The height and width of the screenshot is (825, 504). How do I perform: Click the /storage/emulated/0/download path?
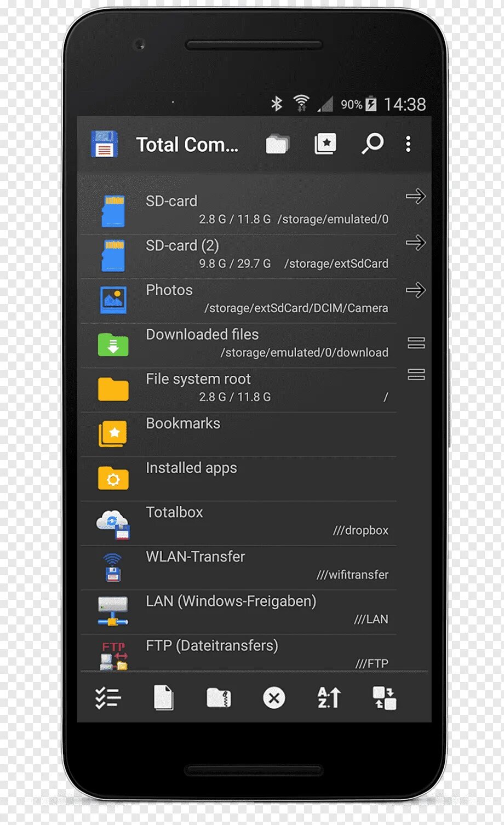click(x=305, y=352)
